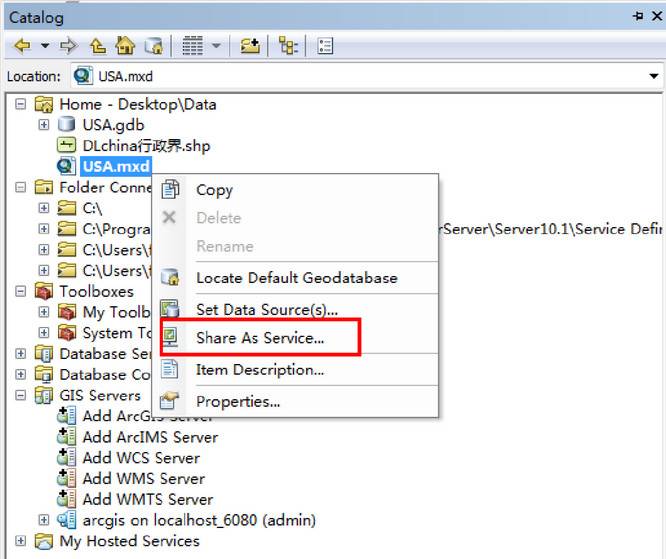666x559 pixels.
Task: Expand the C:\ folder connection
Action: tap(44, 208)
